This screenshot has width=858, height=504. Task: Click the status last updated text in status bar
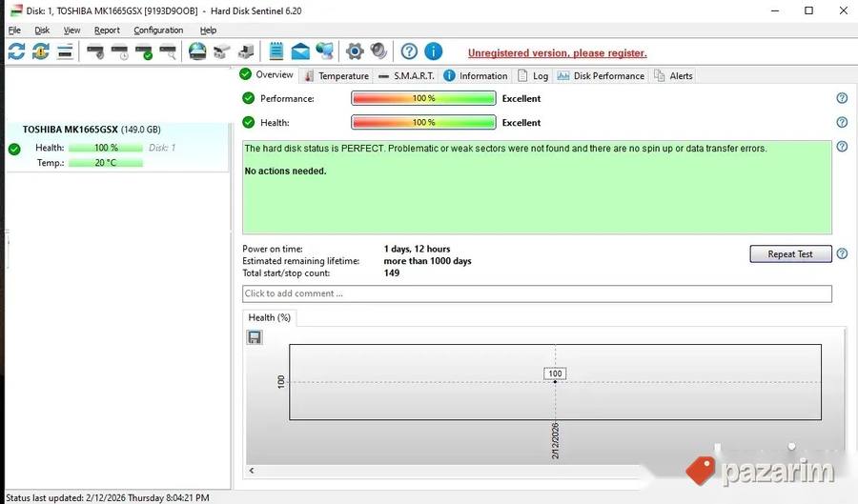tap(107, 498)
